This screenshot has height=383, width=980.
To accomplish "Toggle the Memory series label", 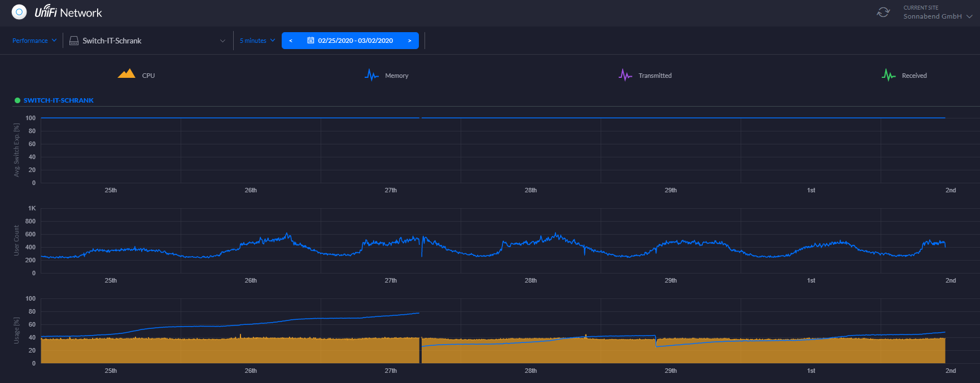I will tap(396, 76).
